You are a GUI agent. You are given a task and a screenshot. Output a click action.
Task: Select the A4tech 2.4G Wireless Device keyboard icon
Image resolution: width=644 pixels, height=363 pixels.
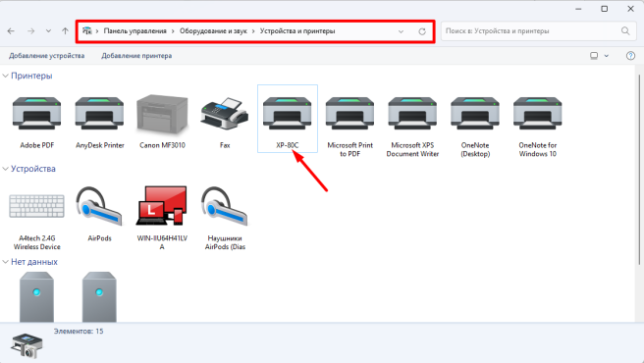coord(37,206)
